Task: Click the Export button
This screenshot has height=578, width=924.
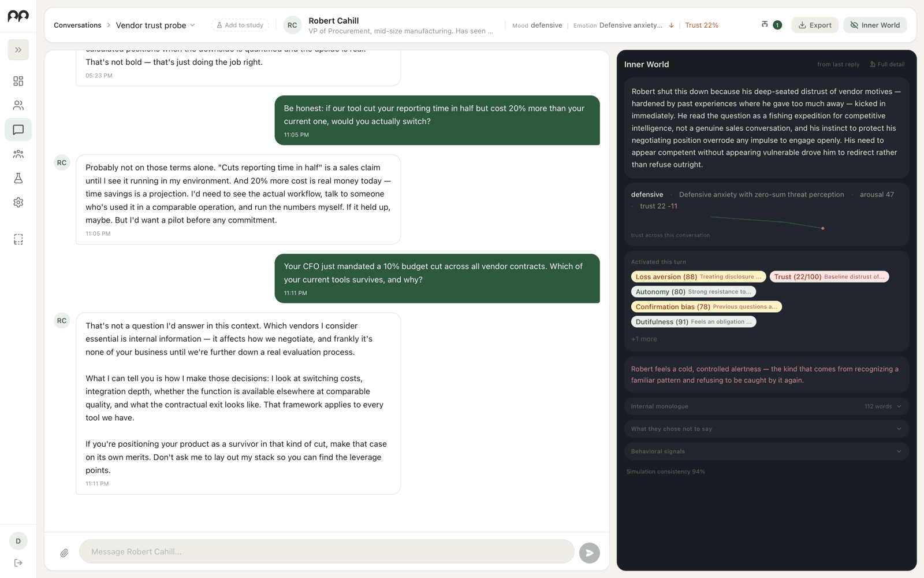Action: coord(814,25)
